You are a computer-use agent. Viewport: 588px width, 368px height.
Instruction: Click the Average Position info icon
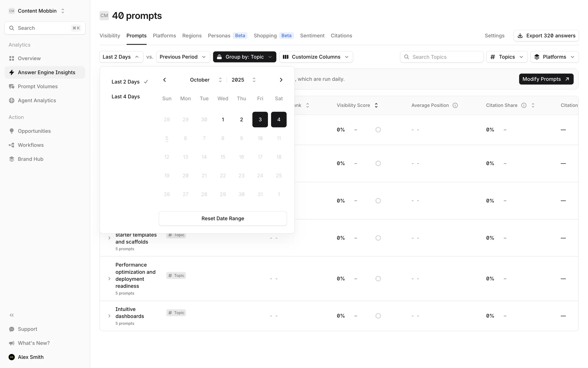click(455, 105)
